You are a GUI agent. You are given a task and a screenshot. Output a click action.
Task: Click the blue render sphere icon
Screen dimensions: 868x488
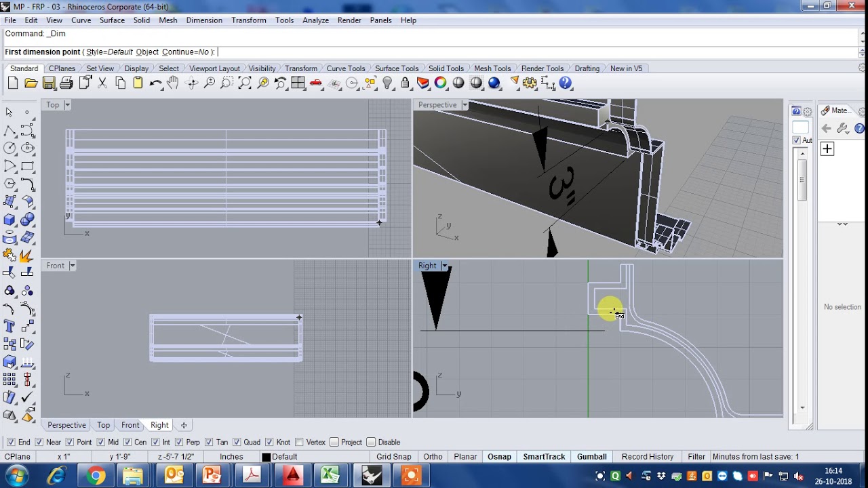click(494, 83)
